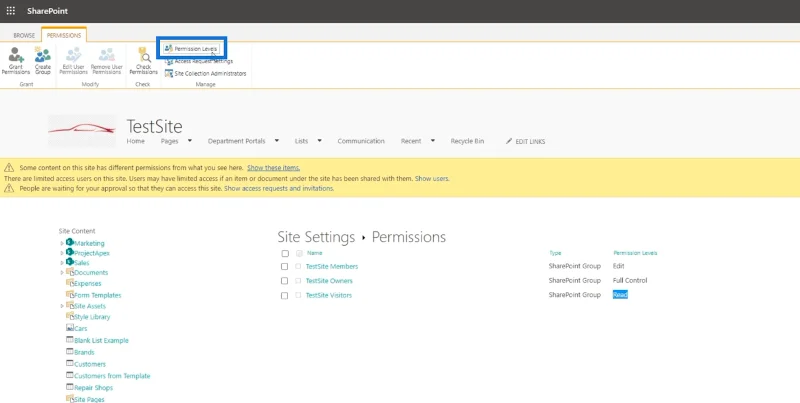Image resolution: width=800 pixels, height=403 pixels.
Task: Open the Recent navigation dropdown arrow
Action: [x=433, y=141]
